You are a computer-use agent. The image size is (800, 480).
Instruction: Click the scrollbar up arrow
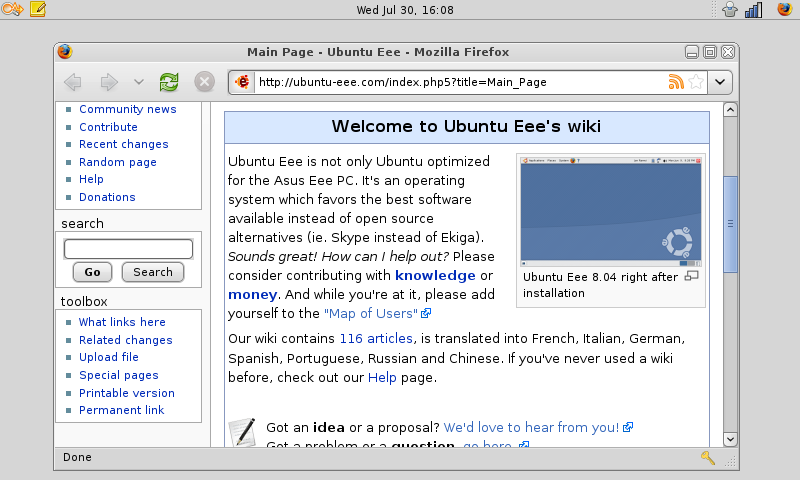[730, 110]
